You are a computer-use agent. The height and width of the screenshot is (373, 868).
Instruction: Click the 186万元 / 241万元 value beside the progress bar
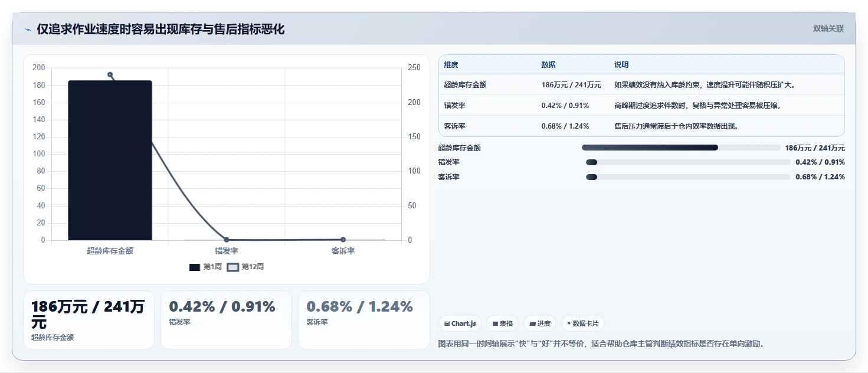[815, 148]
